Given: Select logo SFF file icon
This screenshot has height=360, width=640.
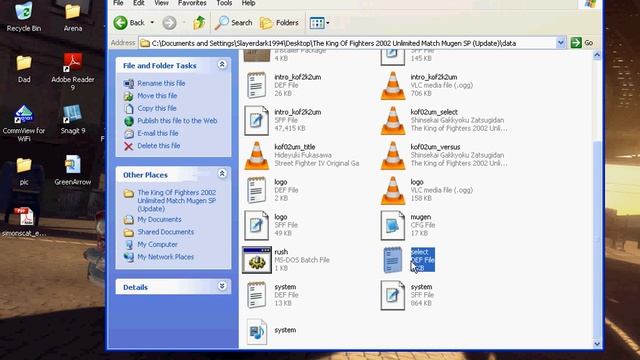Looking at the screenshot, I should pos(256,225).
